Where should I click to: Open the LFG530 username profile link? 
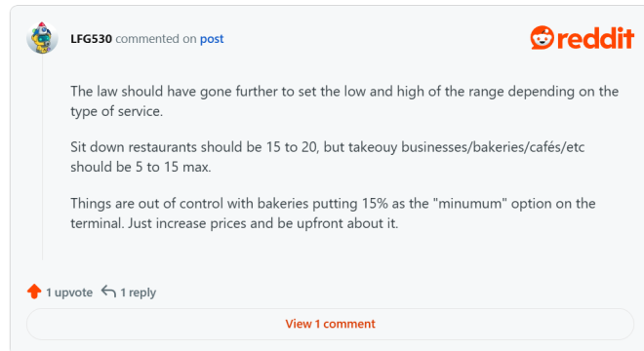91,39
